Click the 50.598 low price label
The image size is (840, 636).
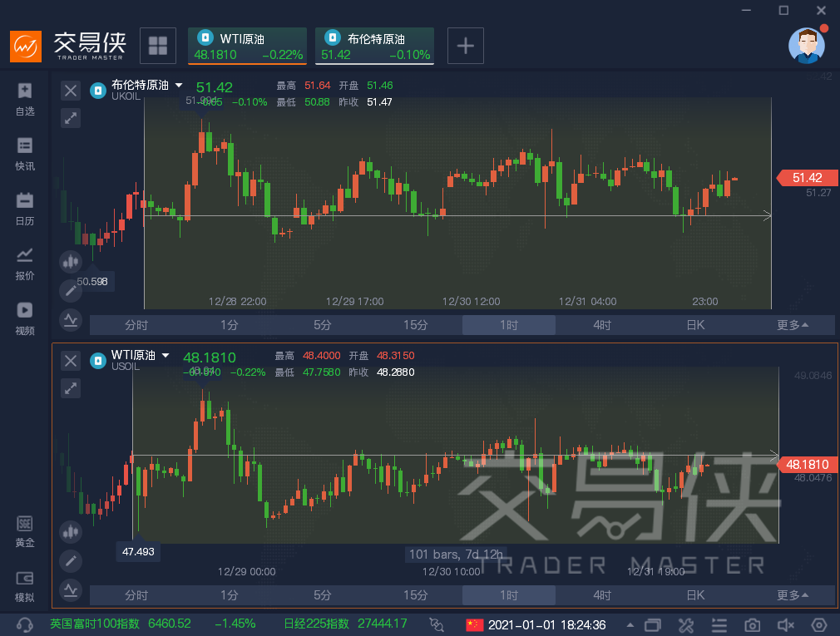coord(92,282)
